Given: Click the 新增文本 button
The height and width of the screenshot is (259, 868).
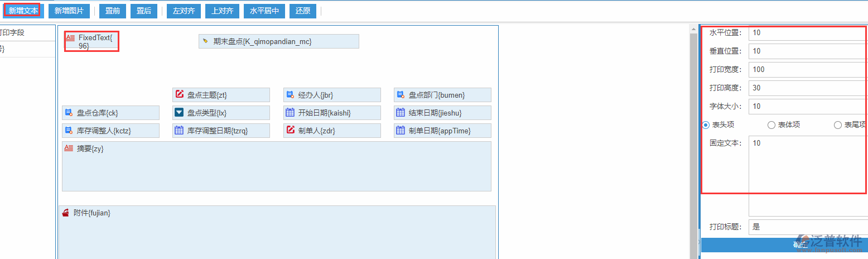Looking at the screenshot, I should pos(23,11).
